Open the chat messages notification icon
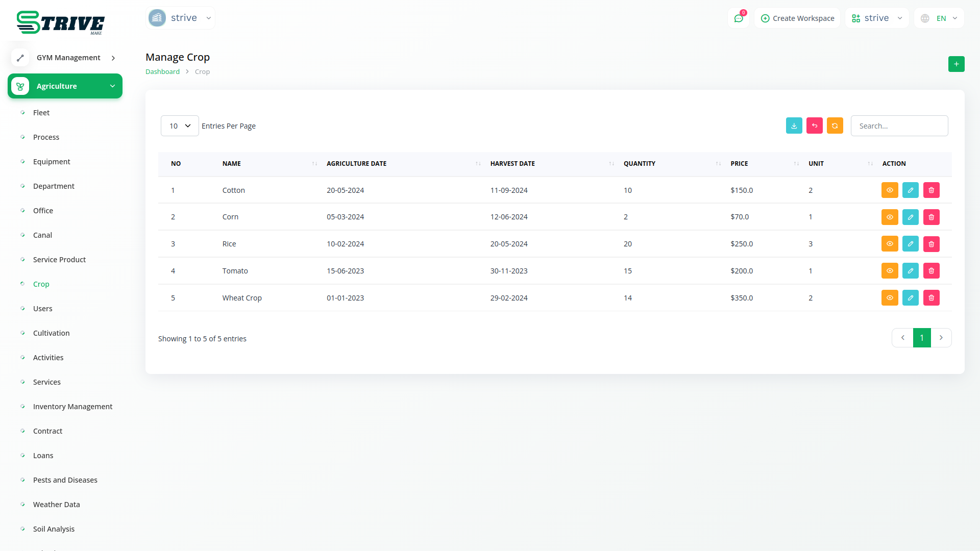 (738, 18)
